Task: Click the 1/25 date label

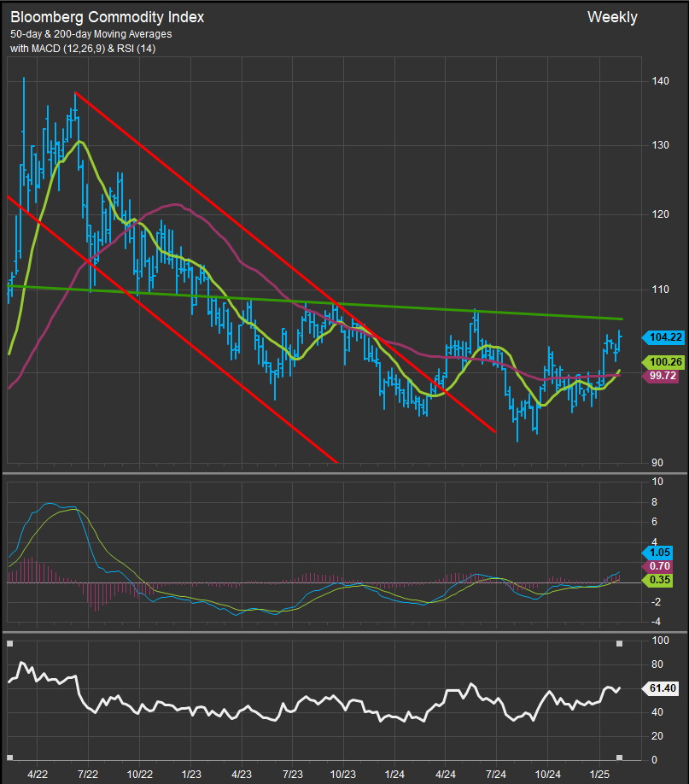Action: (x=599, y=775)
